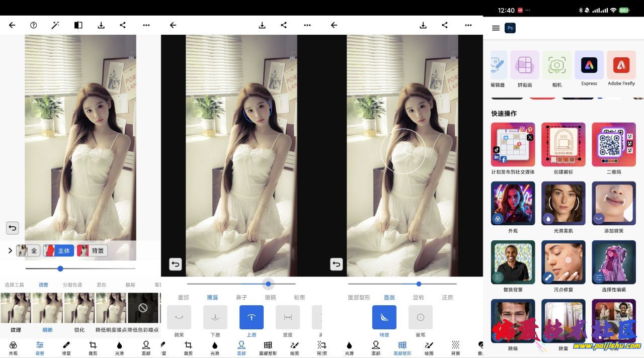Switch selection to the 背景 chip
Image resolution: width=644 pixels, height=358 pixels.
(x=92, y=250)
